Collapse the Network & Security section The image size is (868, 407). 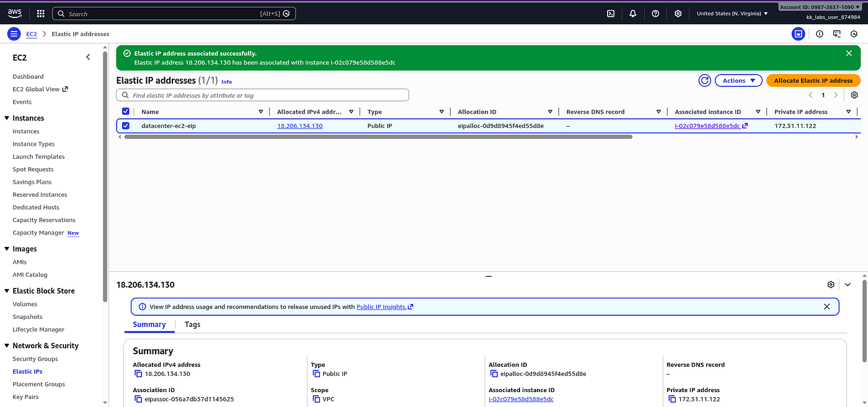(7, 346)
